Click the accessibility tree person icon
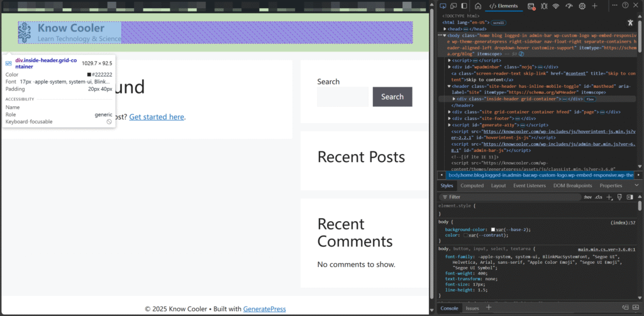644x316 pixels. pos(630,23)
